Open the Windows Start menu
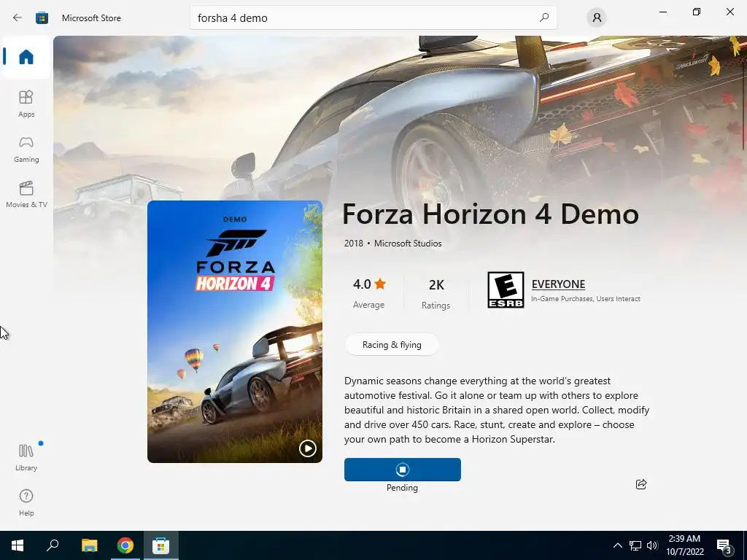The height and width of the screenshot is (560, 747). pyautogui.click(x=18, y=545)
